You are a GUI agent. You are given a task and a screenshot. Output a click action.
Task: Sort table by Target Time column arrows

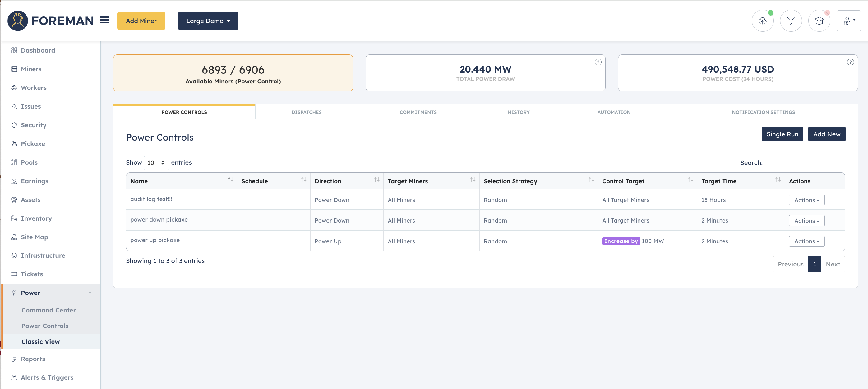(x=778, y=180)
